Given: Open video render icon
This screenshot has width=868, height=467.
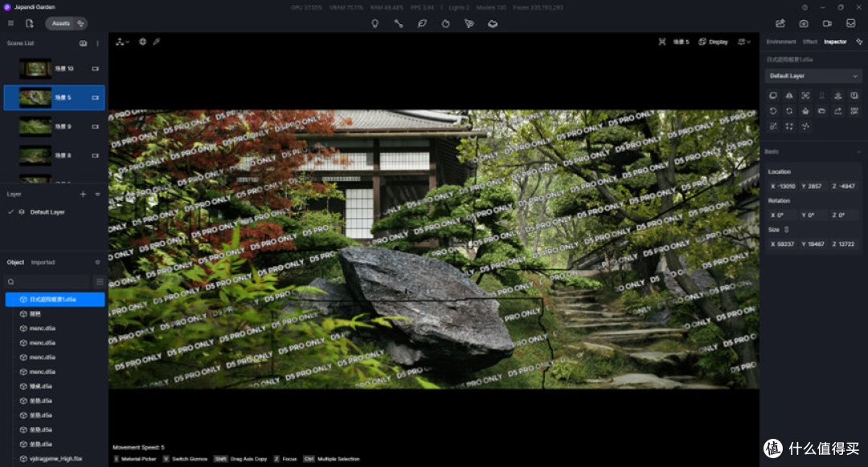Looking at the screenshot, I should click(x=827, y=23).
